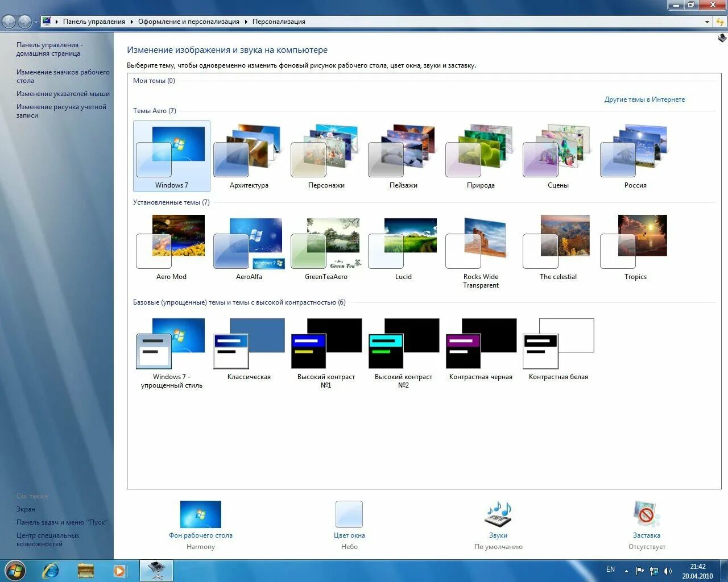Click Панель управления in address breadcrumb
The height and width of the screenshot is (582, 728).
coord(94,22)
